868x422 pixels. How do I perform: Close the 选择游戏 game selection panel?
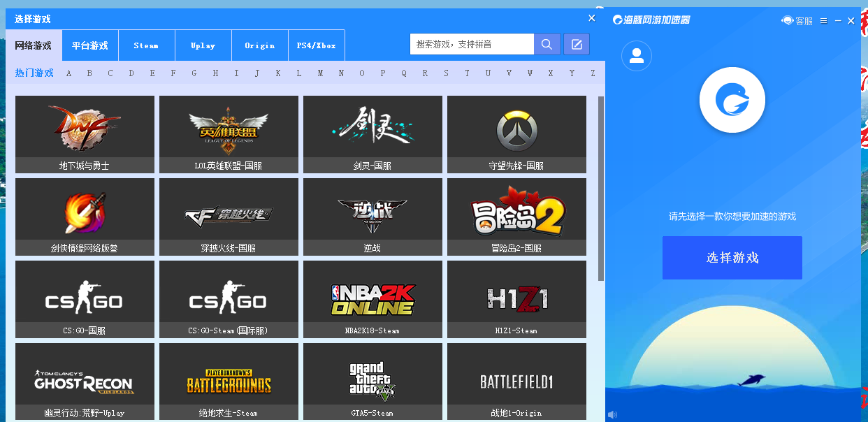[x=592, y=18]
